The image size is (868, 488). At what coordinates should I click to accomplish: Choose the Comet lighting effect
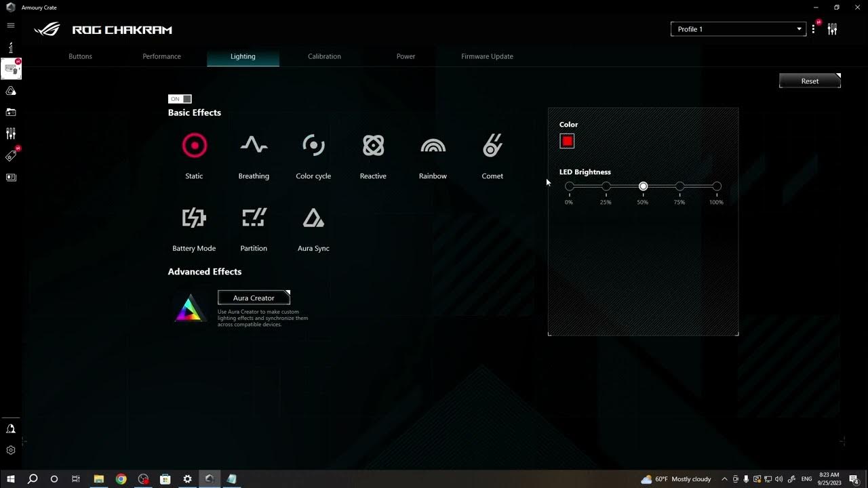click(492, 146)
